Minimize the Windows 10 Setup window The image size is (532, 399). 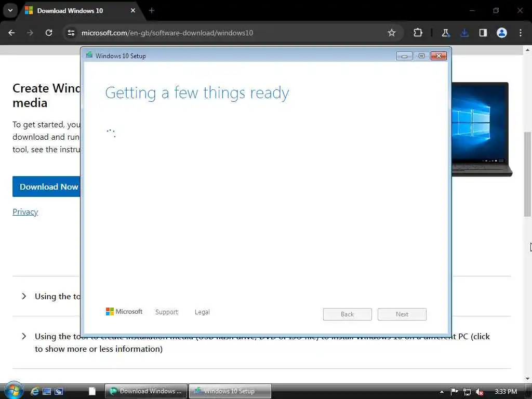click(404, 56)
